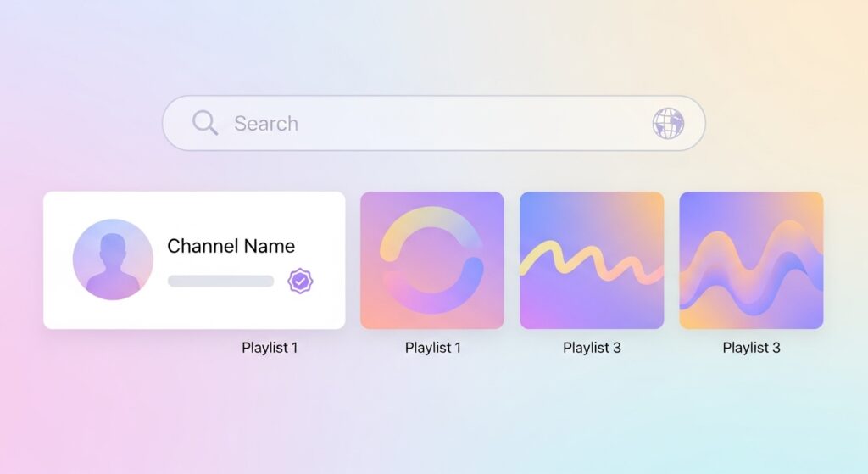
Task: Click the Playlist 1 label under channel card
Action: pyautogui.click(x=270, y=348)
